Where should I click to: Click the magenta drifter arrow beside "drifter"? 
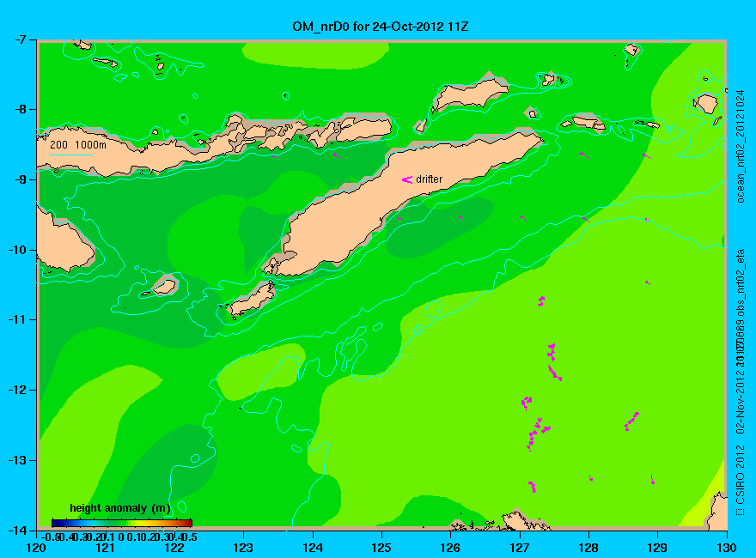(407, 179)
